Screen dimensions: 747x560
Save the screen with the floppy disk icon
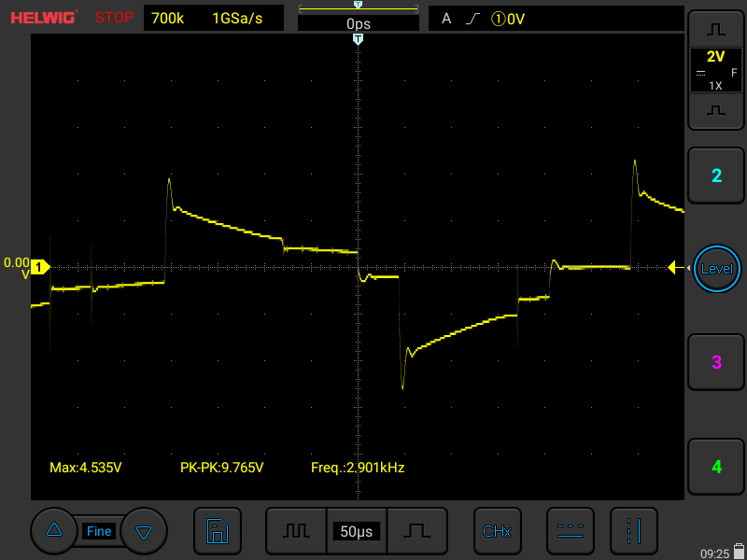pyautogui.click(x=218, y=531)
